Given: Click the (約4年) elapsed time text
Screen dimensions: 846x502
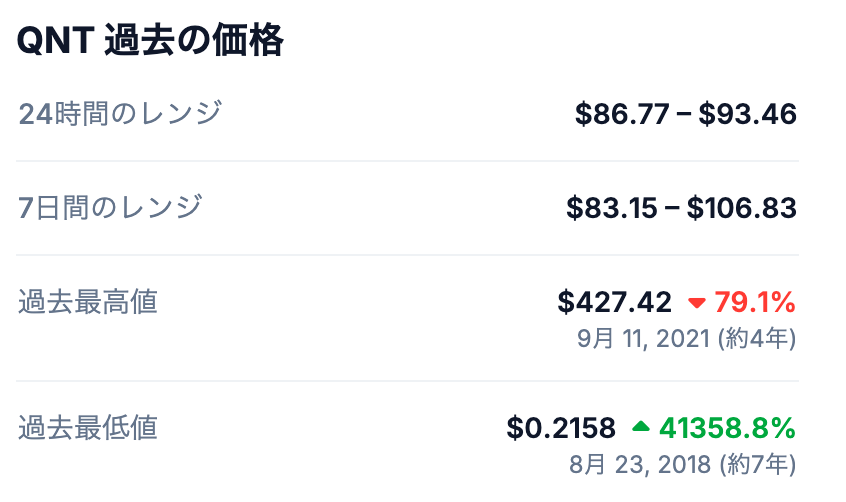Looking at the screenshot, I should pos(757,339).
